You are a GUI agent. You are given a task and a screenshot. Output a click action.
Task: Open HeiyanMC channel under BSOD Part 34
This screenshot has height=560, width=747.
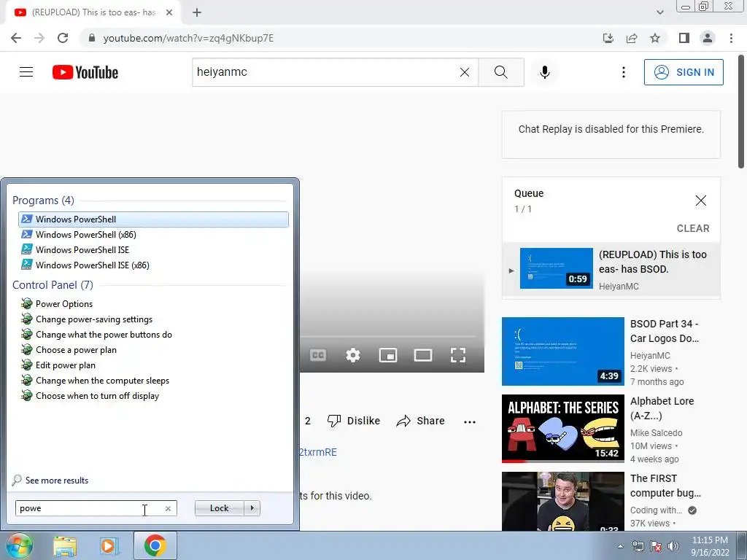[x=650, y=356]
